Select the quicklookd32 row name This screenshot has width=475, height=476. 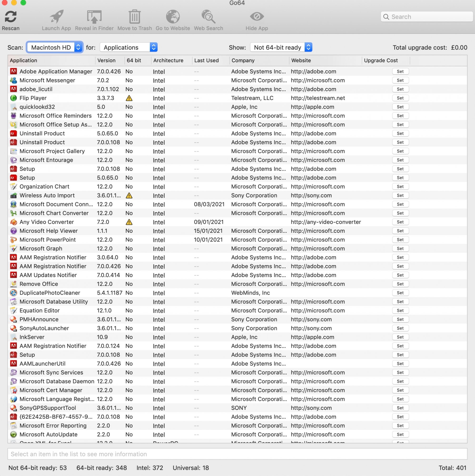tap(37, 107)
